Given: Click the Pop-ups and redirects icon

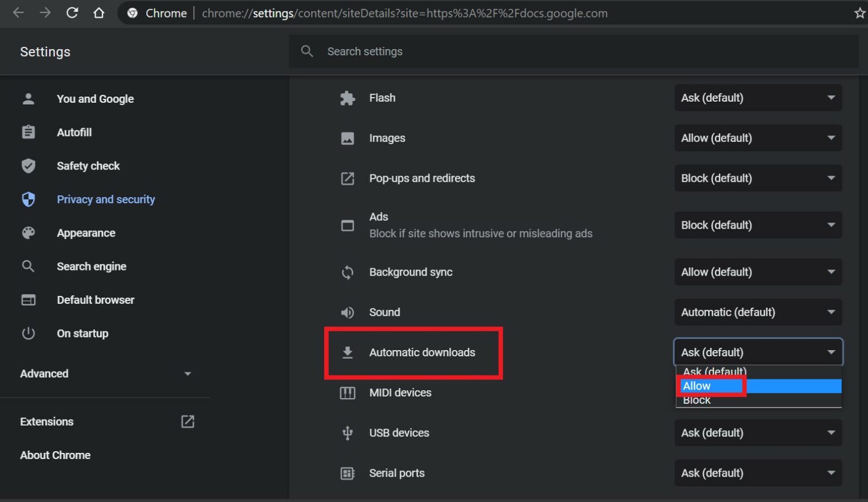Looking at the screenshot, I should coord(348,178).
